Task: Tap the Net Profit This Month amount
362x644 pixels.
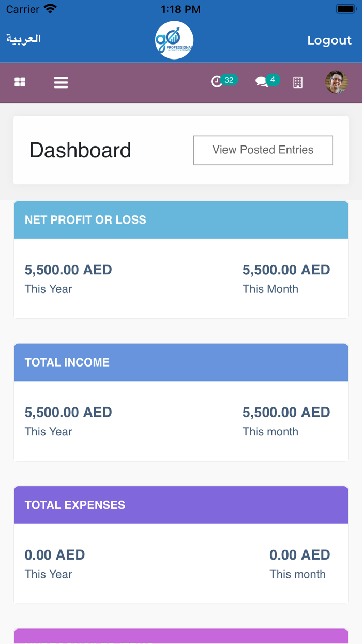Action: point(286,270)
